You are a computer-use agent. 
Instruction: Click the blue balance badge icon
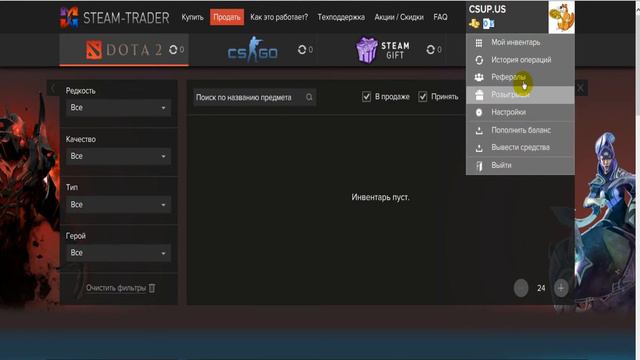coord(489,24)
